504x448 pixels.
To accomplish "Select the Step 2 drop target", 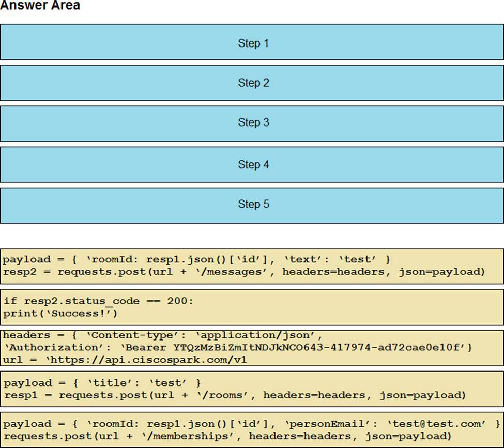I will point(252,83).
